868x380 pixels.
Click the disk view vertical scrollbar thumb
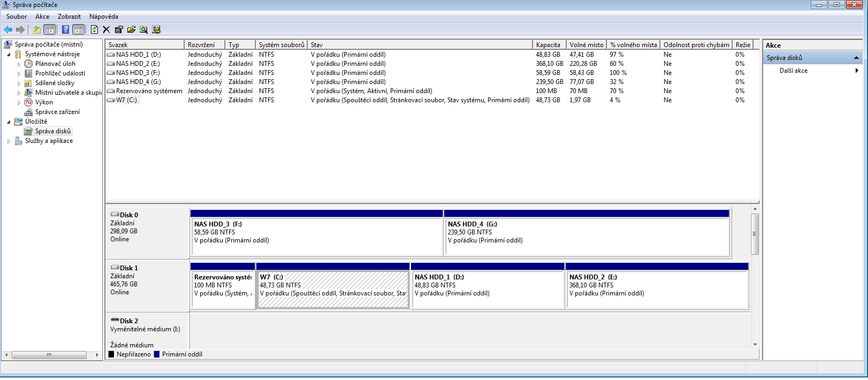click(755, 234)
